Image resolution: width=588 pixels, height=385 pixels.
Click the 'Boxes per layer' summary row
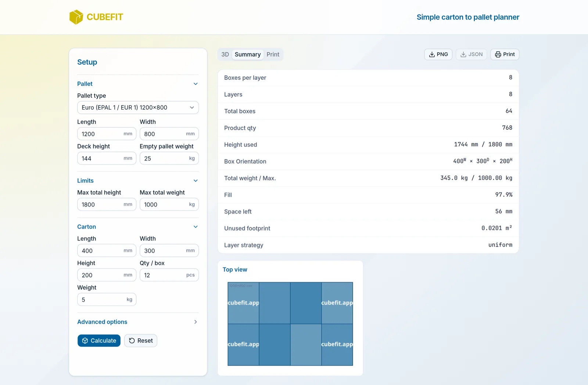368,78
